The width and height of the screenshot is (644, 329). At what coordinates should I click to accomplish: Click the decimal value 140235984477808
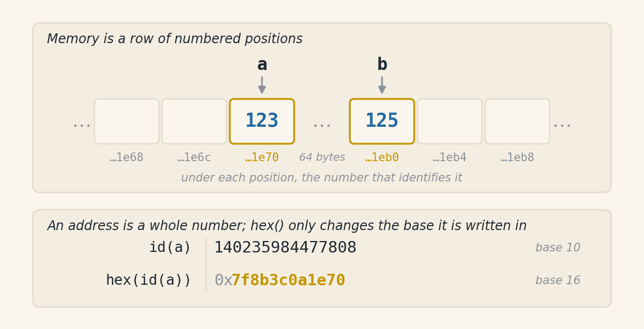[285, 248]
